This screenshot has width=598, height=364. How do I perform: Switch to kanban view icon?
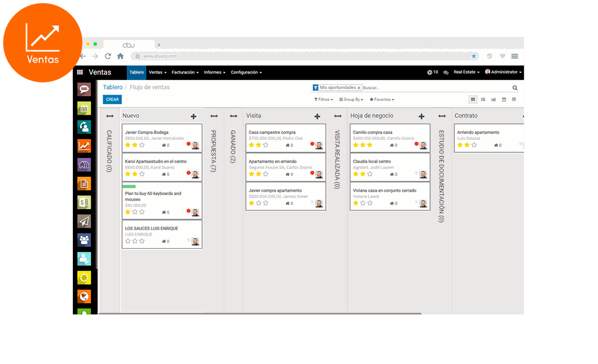click(x=473, y=99)
